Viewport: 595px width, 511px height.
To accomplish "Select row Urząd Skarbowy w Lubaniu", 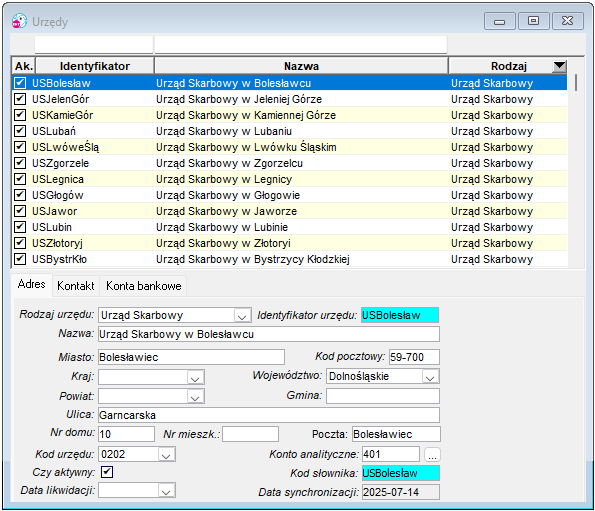I will coord(290,131).
